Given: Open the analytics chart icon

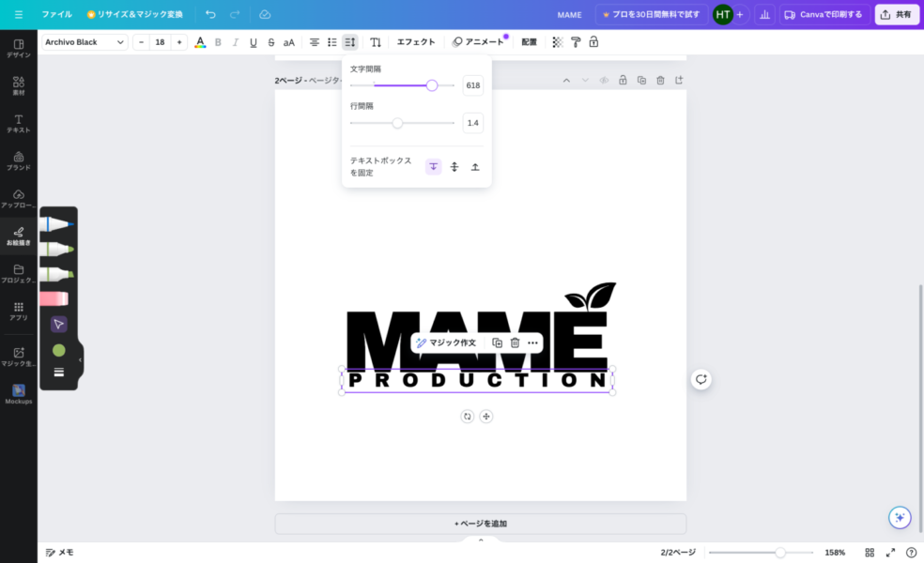Looking at the screenshot, I should click(x=764, y=14).
